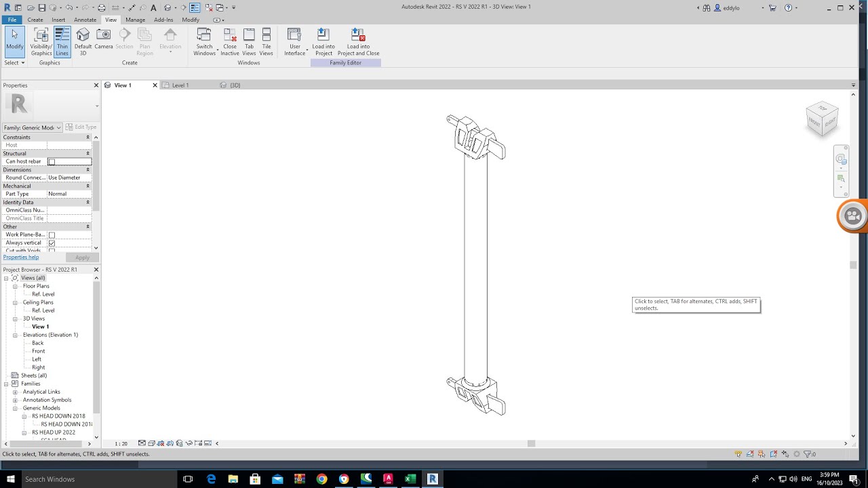Screen dimensions: 868x488
Task: Collapse the Elevations (Elevation 1) node
Action: click(15, 335)
